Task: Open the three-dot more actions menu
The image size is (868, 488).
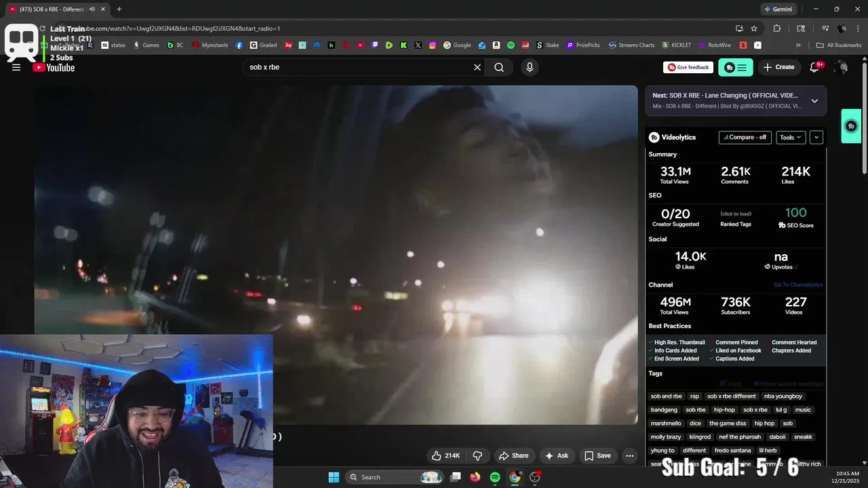Action: click(630, 455)
